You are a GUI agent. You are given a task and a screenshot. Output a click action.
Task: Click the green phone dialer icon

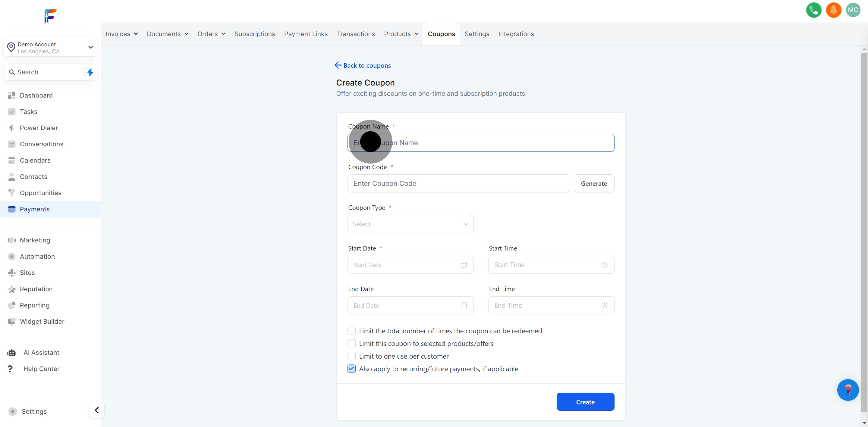click(x=813, y=10)
